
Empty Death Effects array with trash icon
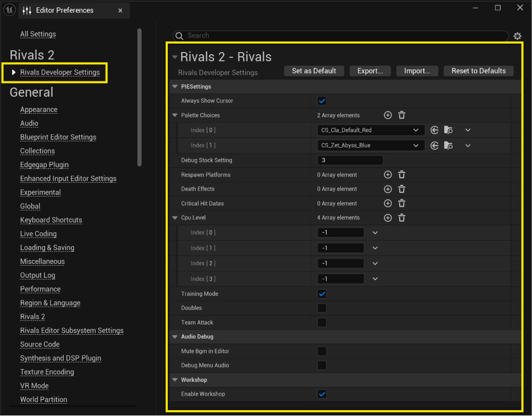tap(402, 189)
